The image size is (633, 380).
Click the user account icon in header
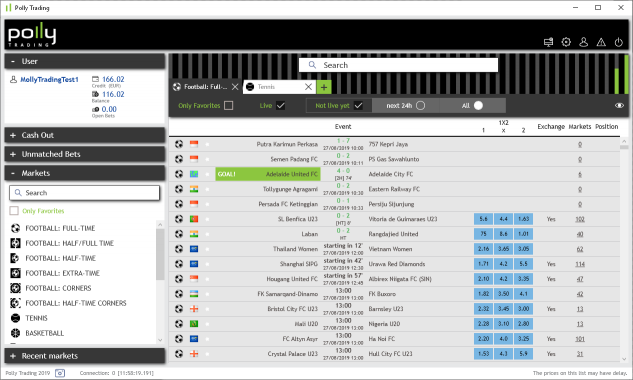point(583,42)
